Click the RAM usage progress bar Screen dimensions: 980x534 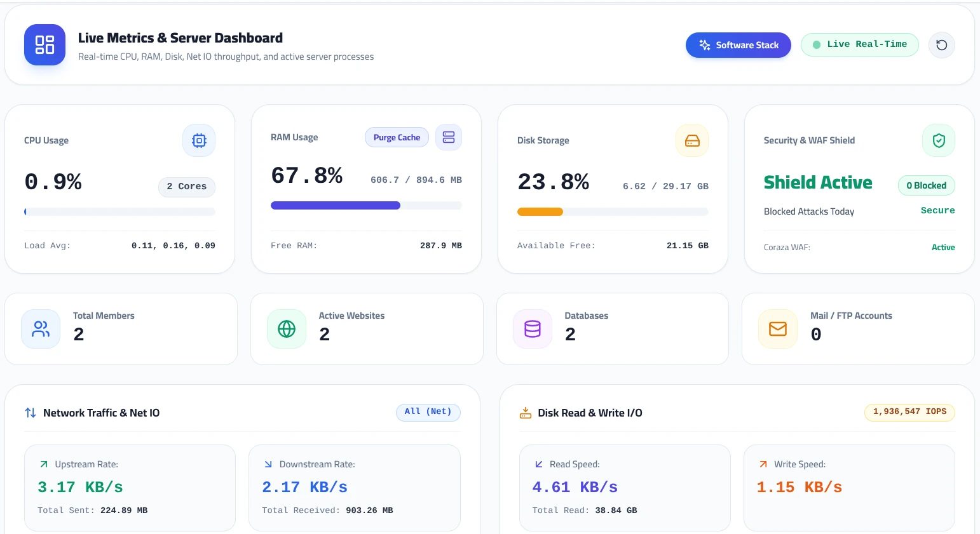click(x=366, y=205)
